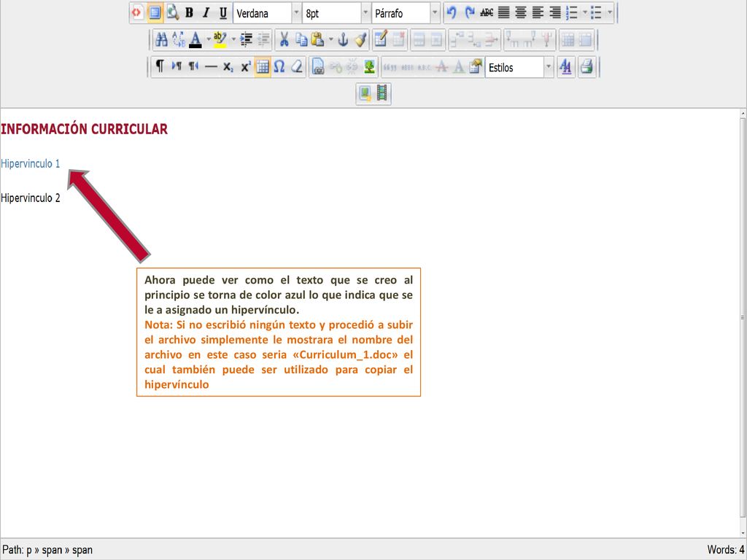Screen dimensions: 747x560
Task: Insert an anchor
Action: pyautogui.click(x=343, y=40)
